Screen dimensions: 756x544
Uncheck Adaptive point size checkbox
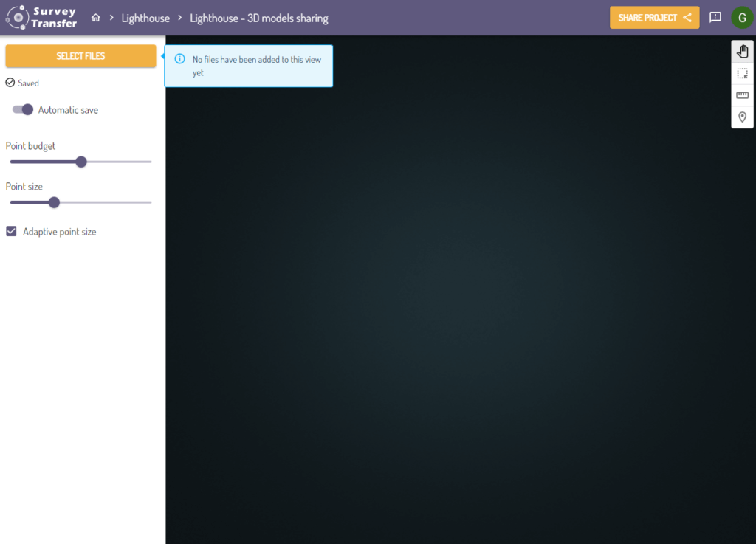pos(11,232)
